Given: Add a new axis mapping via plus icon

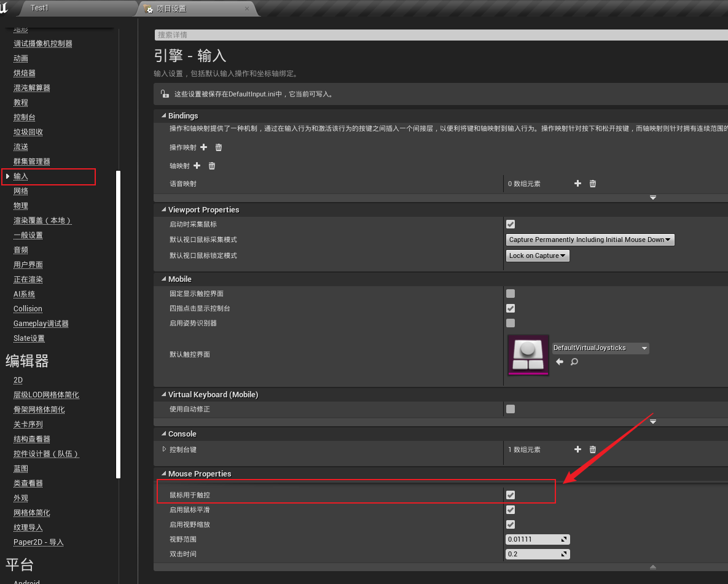Looking at the screenshot, I should pos(197,166).
